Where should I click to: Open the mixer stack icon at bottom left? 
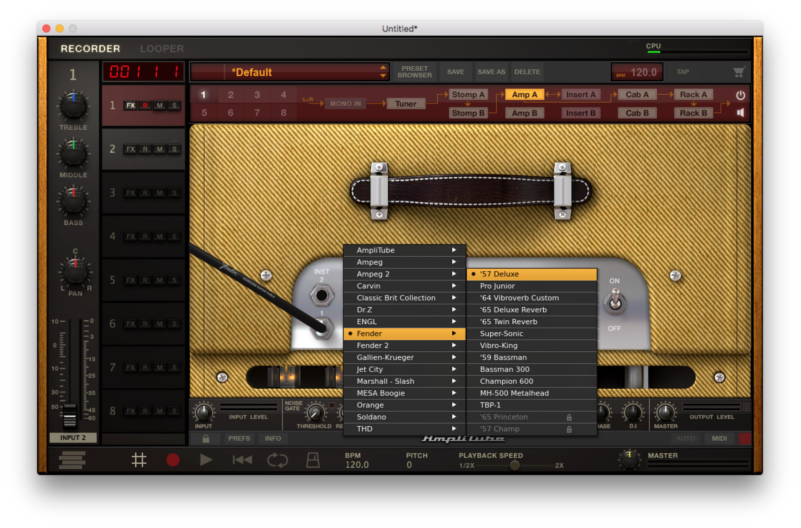[72, 460]
